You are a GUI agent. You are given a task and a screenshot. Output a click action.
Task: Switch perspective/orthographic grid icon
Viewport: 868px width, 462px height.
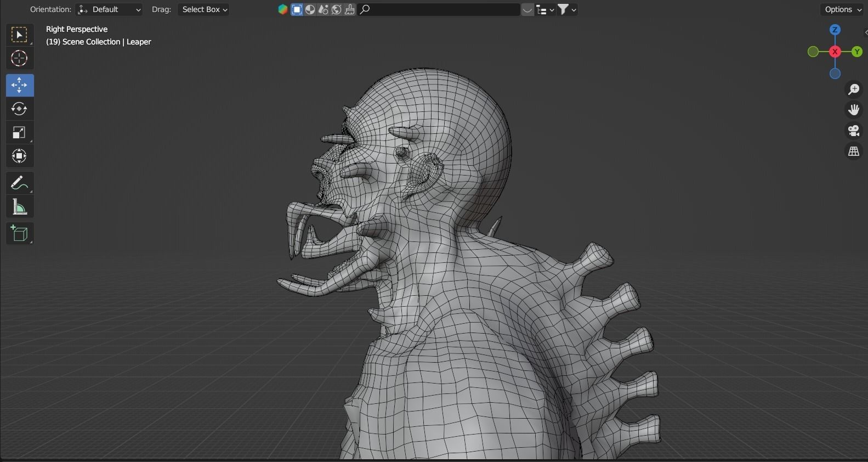point(854,151)
